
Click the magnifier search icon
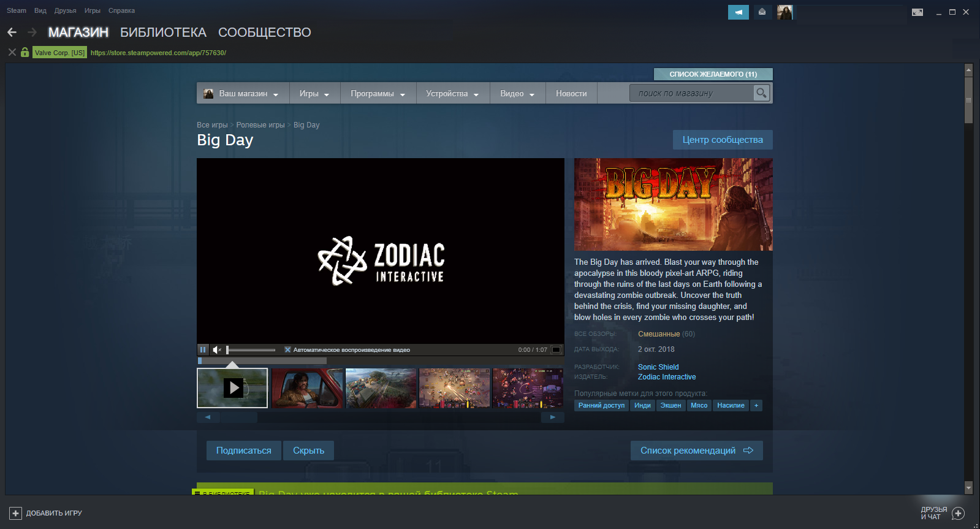(761, 93)
